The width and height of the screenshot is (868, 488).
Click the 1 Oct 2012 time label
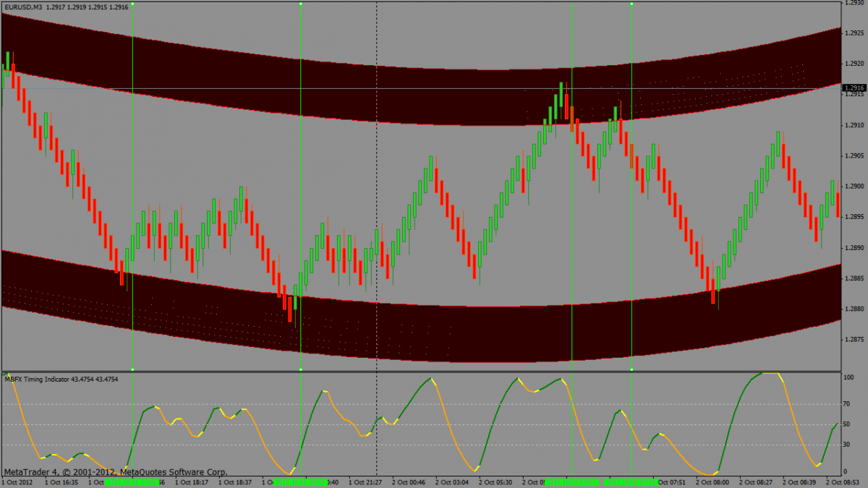point(17,481)
